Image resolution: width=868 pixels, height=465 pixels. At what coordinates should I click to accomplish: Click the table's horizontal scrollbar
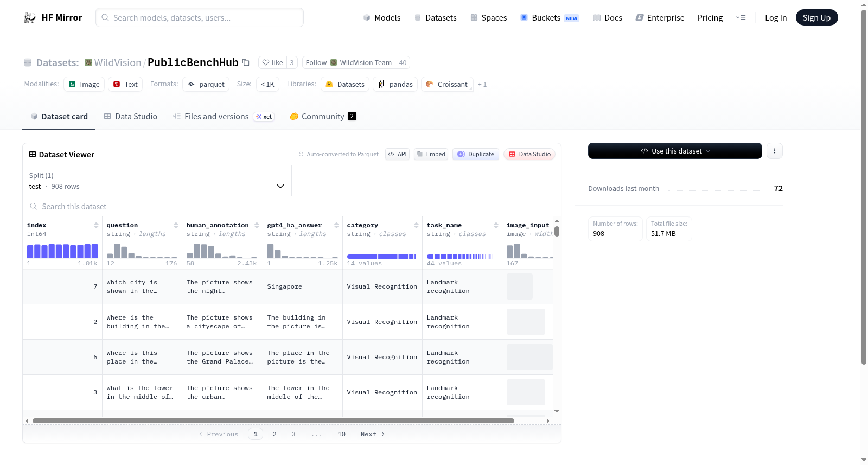click(x=273, y=421)
